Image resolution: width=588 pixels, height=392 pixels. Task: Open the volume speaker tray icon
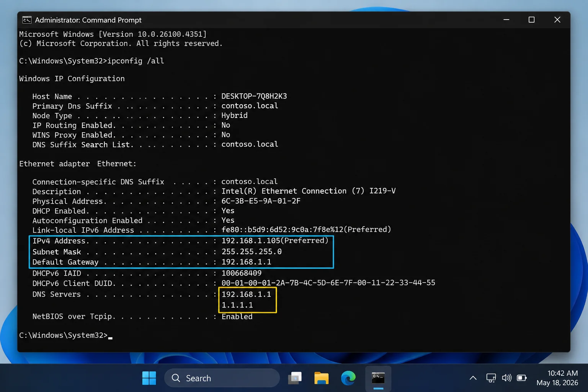tap(506, 378)
